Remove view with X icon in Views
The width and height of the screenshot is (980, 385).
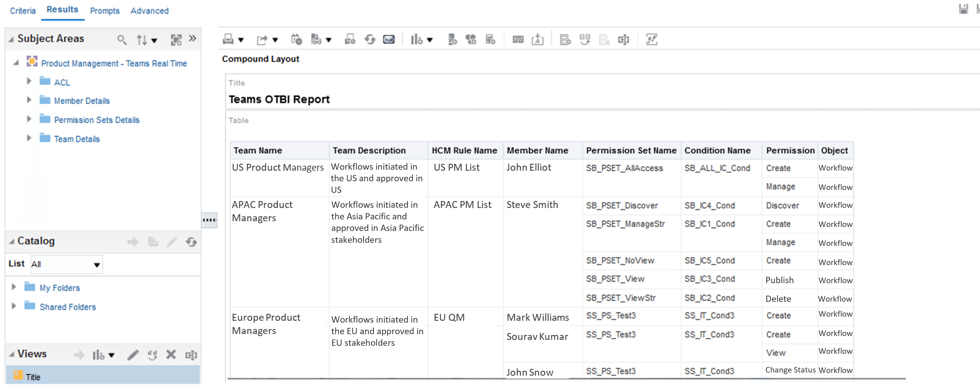[171, 354]
